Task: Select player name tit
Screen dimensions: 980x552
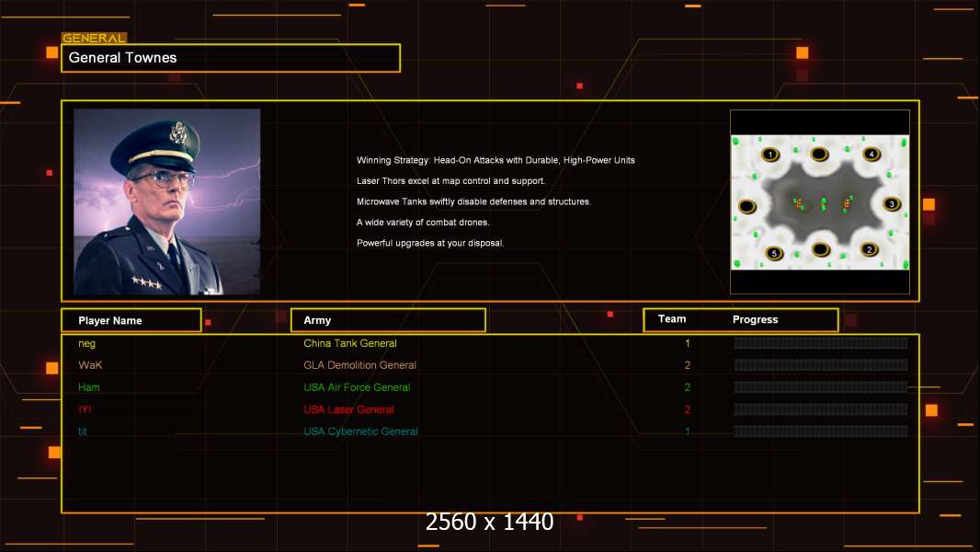Action: (x=83, y=431)
